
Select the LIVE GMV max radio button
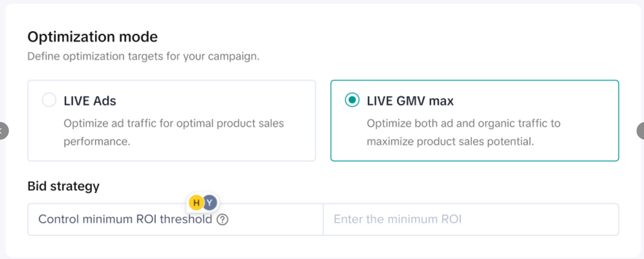352,100
